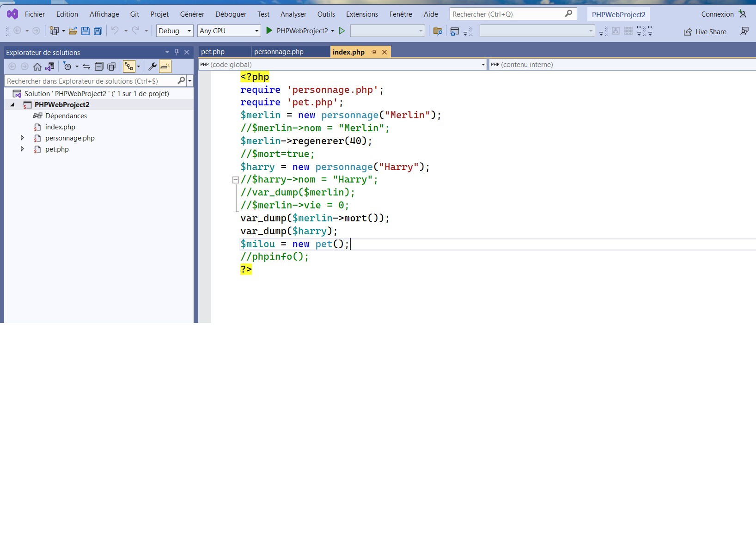756x536 pixels.
Task: Open the Déboguer menu
Action: [231, 14]
